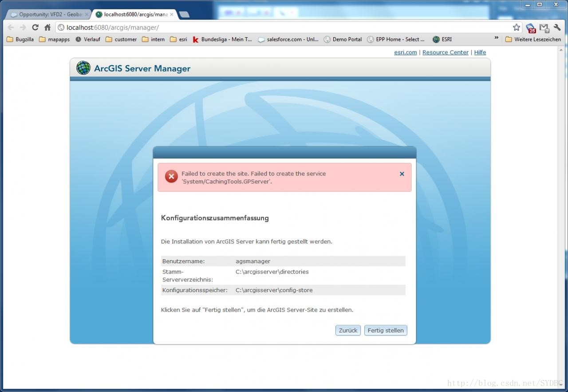The image size is (568, 392).
Task: Switch to Opportunity: VFD2 tab
Action: click(48, 15)
